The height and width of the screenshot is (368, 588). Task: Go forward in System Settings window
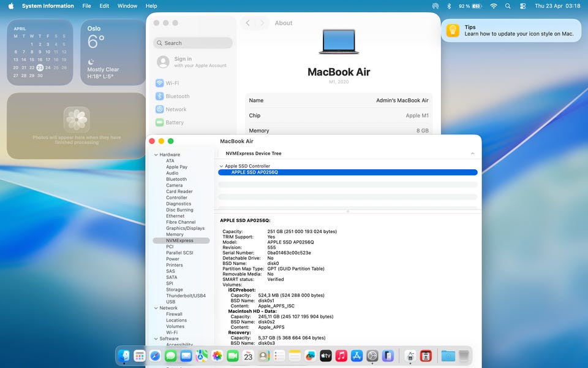point(262,23)
